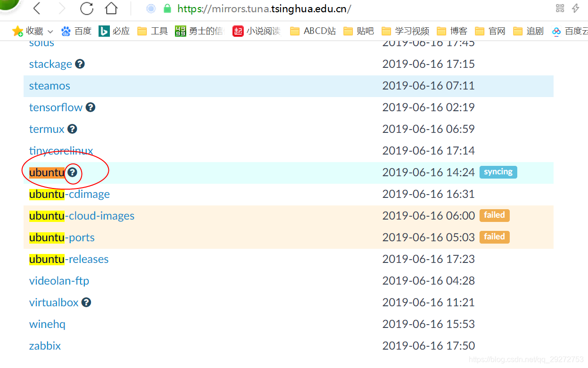The image size is (588, 368).
Task: Show help for ubuntu mirror
Action: click(x=72, y=172)
